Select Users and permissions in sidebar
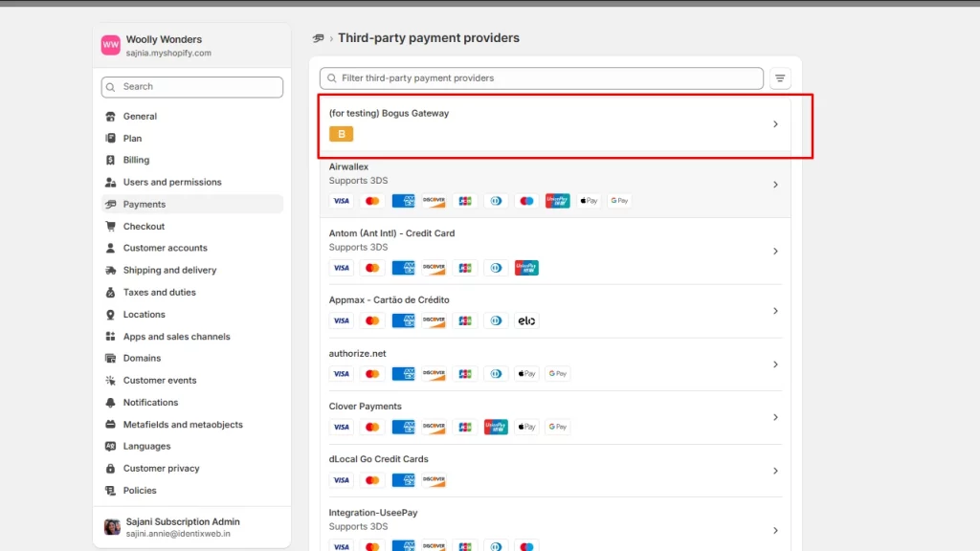Screen dimensions: 980x551 (x=172, y=182)
